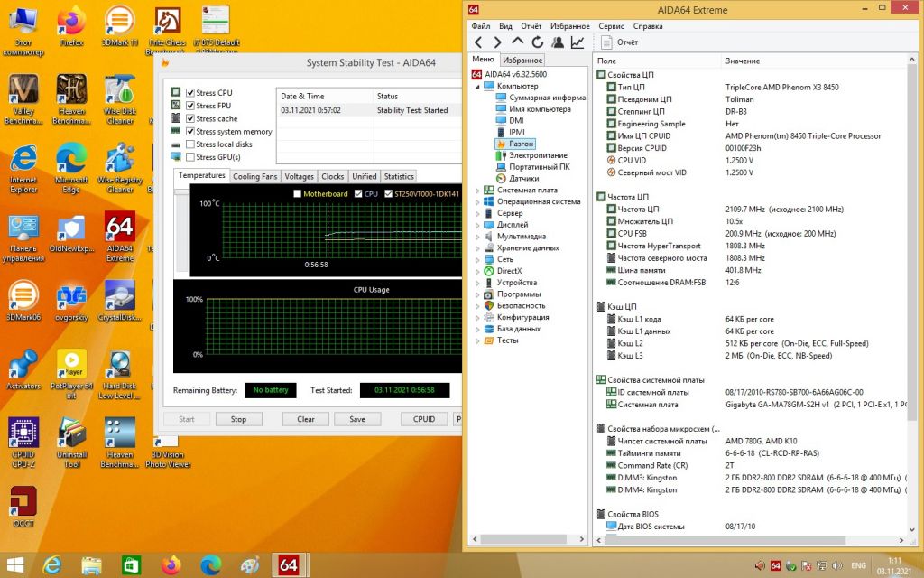The height and width of the screenshot is (578, 924).
Task: Open Valley Benchmark desktop icon
Action: tap(23, 99)
